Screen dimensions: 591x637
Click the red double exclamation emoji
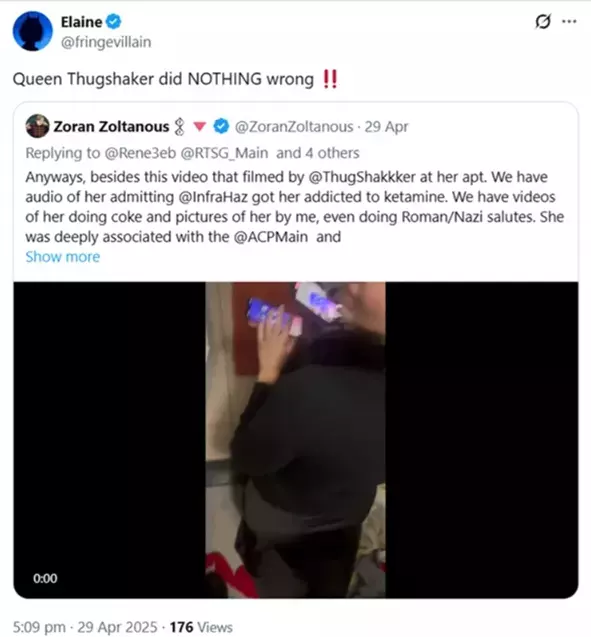329,79
